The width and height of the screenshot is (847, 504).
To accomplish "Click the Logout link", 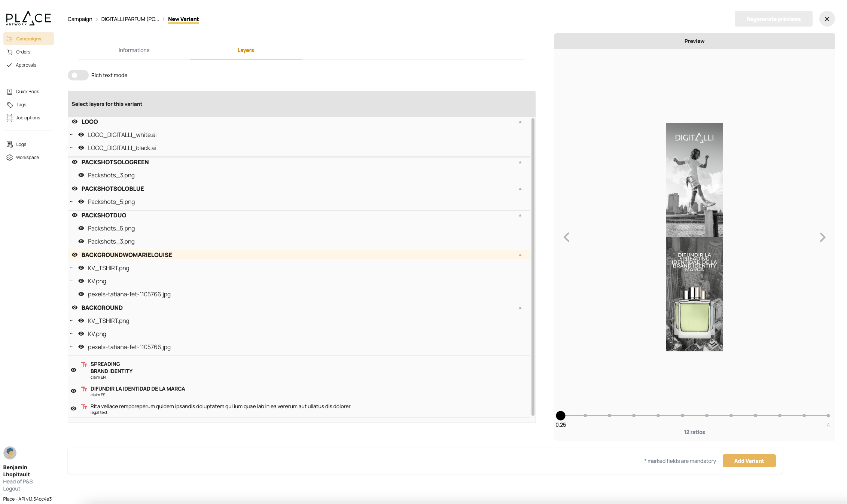I will tap(12, 489).
